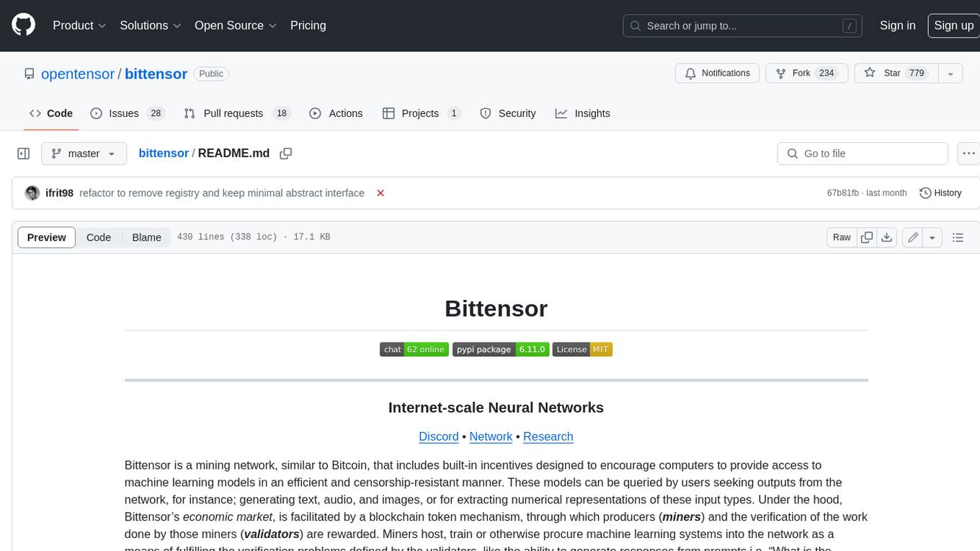Click the Internet-scale Neural Networks heading
This screenshot has height=551, width=980.
click(x=496, y=407)
